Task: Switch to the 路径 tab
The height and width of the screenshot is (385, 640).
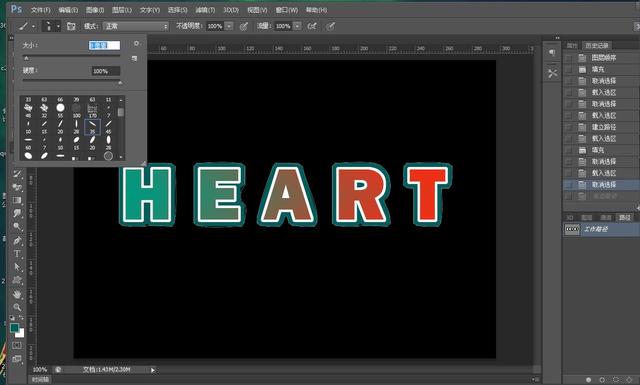Action: point(624,218)
